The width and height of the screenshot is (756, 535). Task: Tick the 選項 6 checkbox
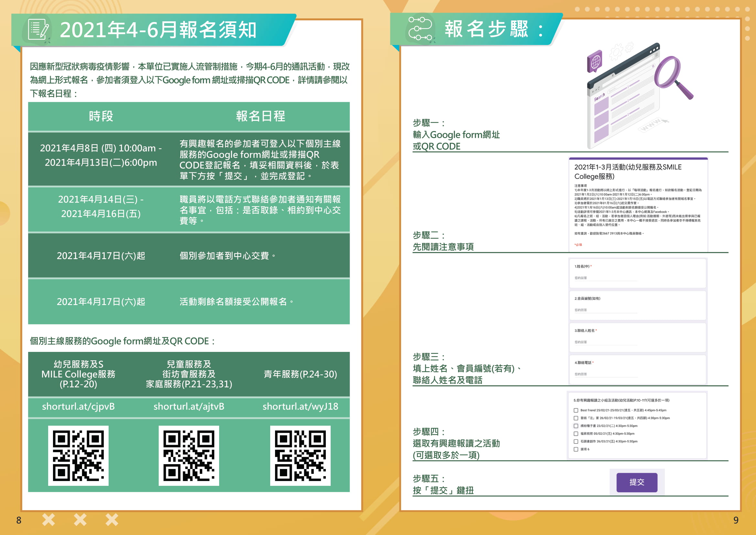[x=576, y=449]
